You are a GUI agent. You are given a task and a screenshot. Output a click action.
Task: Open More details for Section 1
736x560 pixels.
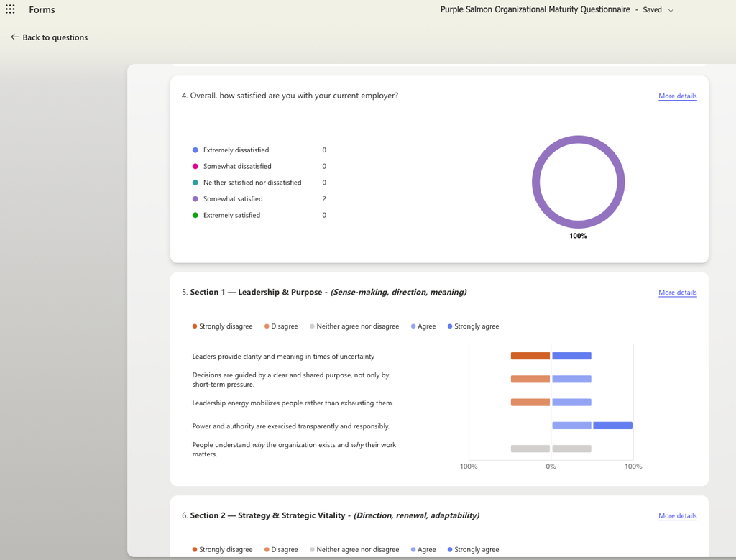(677, 293)
